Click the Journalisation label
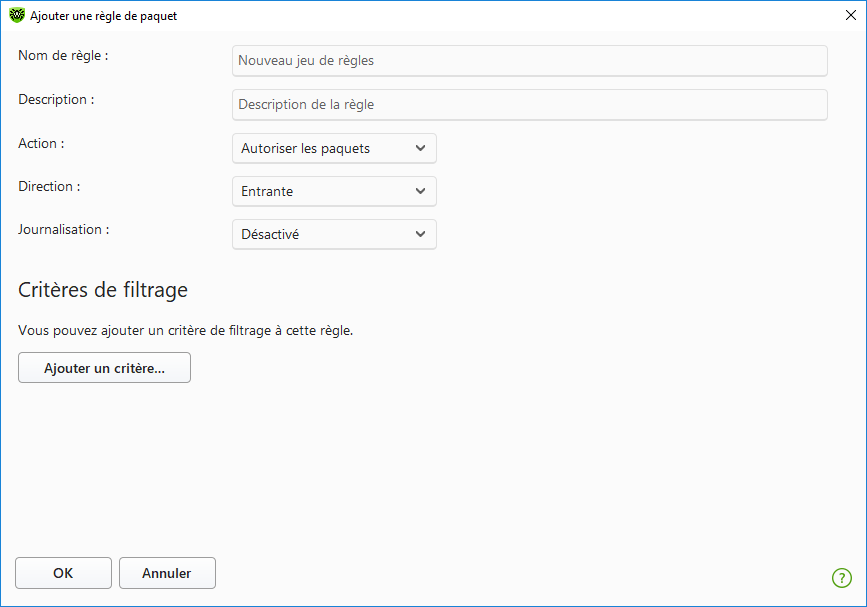 click(x=64, y=229)
